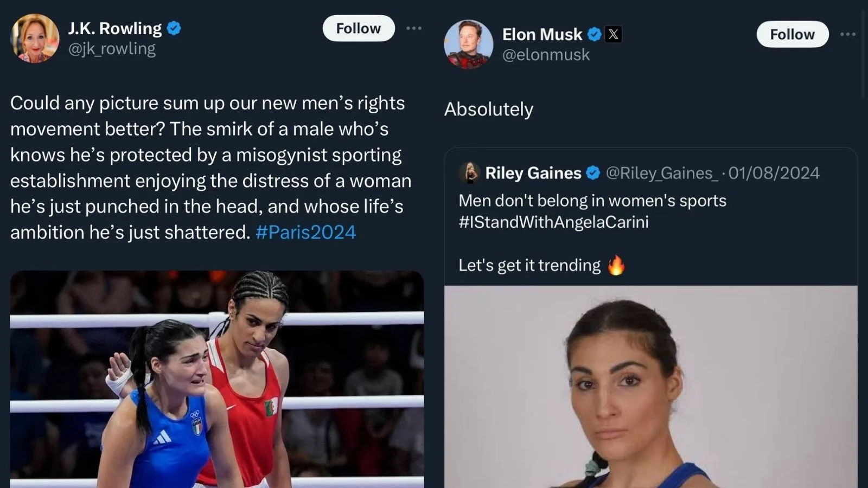Click J.K. Rowling's blue verified badge
The width and height of the screenshot is (868, 488).
coord(174,28)
